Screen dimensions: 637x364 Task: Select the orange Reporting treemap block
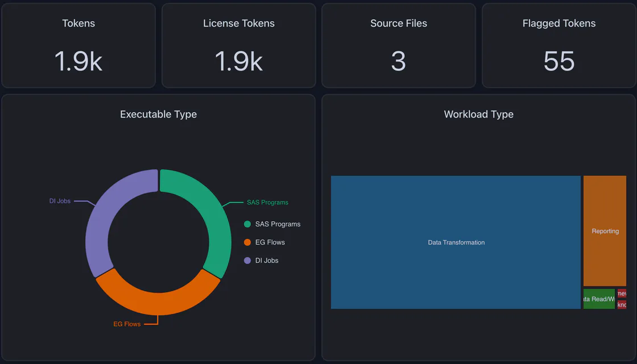click(605, 231)
